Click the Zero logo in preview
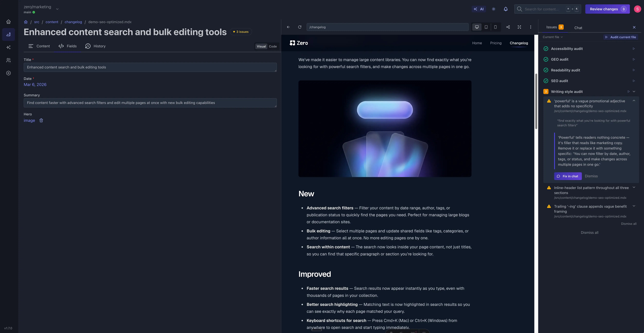 coord(299,43)
